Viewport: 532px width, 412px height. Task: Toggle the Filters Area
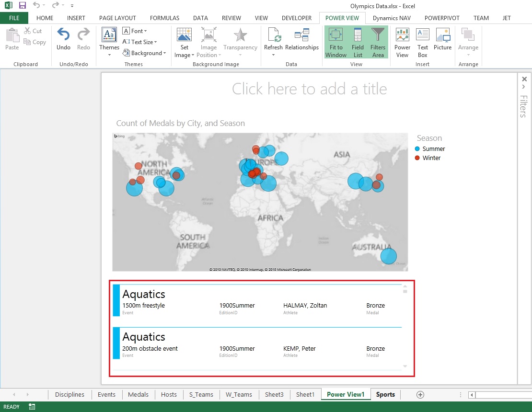tap(378, 41)
